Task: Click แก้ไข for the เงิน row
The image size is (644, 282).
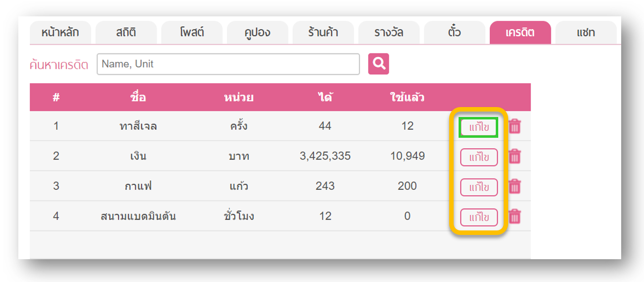Action: tap(479, 158)
